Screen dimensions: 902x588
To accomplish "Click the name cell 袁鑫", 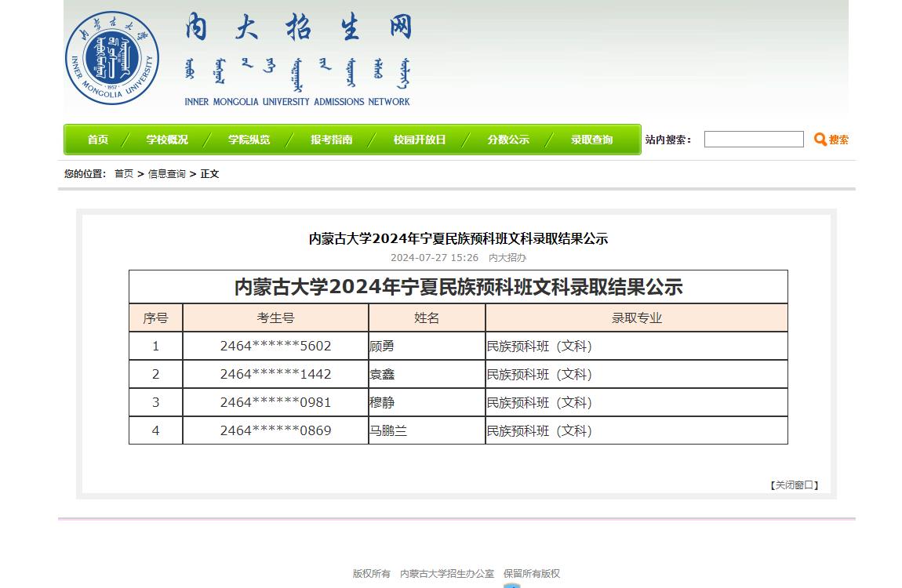I will pos(427,374).
